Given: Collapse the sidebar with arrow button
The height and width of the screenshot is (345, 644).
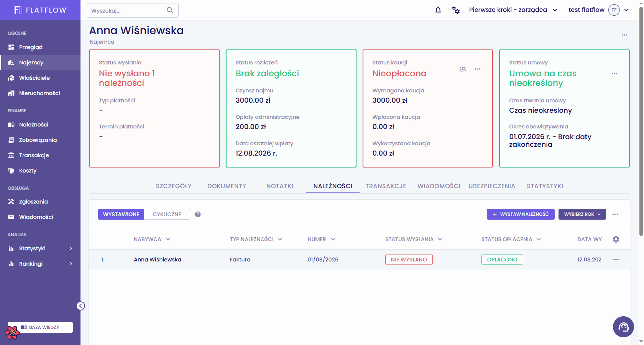Looking at the screenshot, I should [80, 306].
